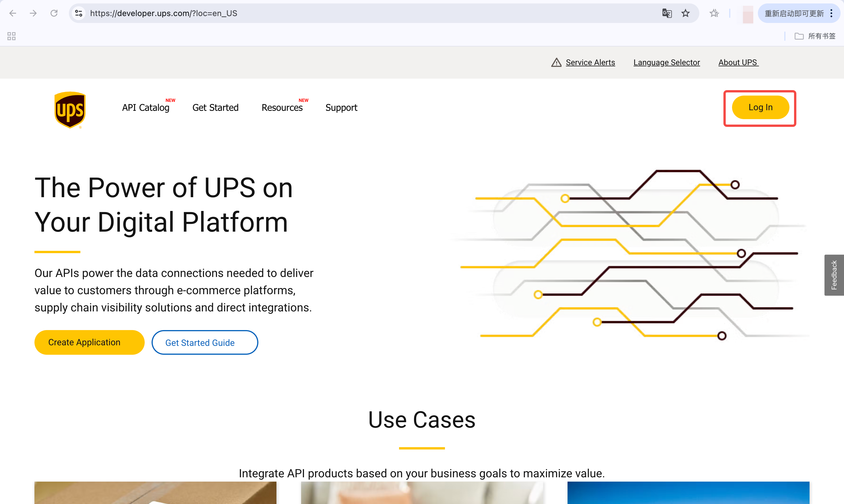This screenshot has width=844, height=504.
Task: Open the Language Selector
Action: tap(666, 63)
